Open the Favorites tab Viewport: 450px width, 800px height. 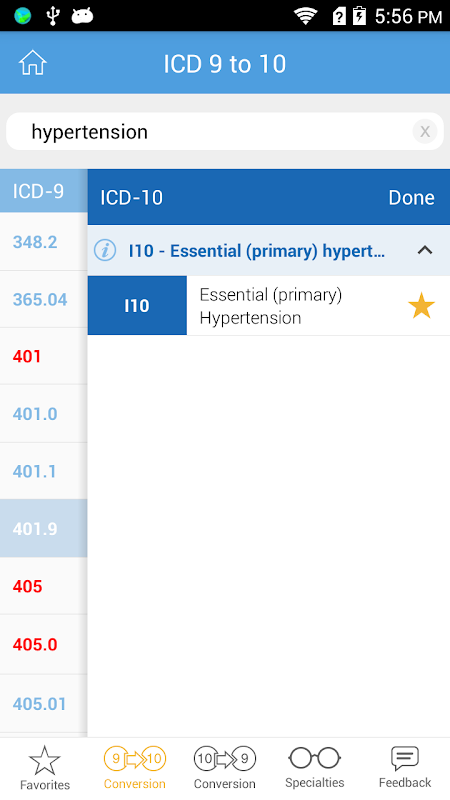point(45,768)
